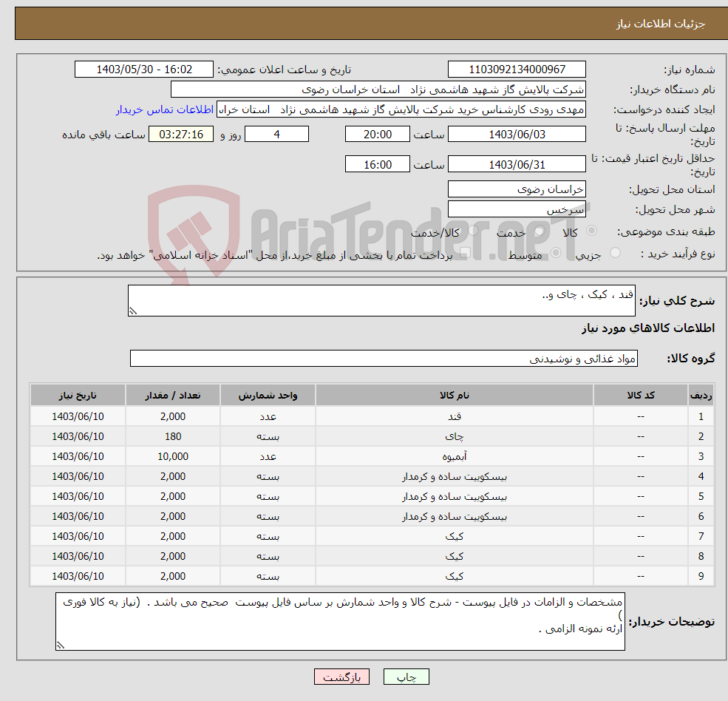The width and height of the screenshot is (728, 701).
Task: Click the delivery province field خراسان رضوی
Action: 517,189
